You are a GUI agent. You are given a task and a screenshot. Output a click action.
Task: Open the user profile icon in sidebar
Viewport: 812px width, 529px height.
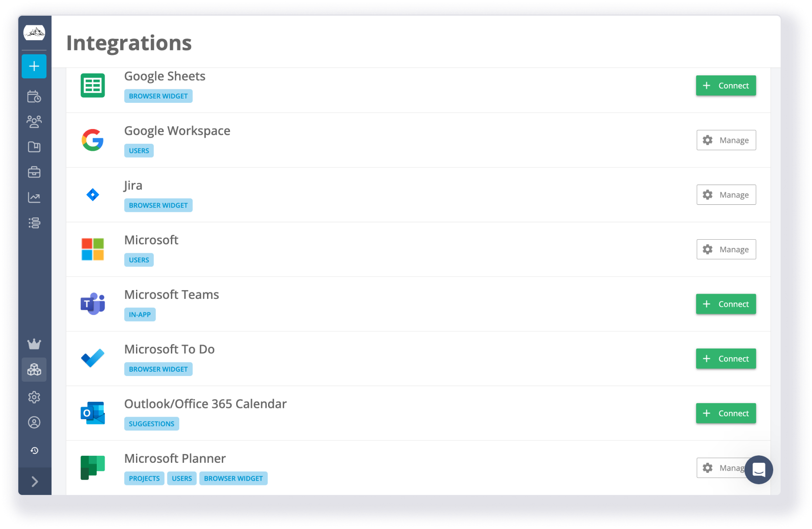[34, 422]
